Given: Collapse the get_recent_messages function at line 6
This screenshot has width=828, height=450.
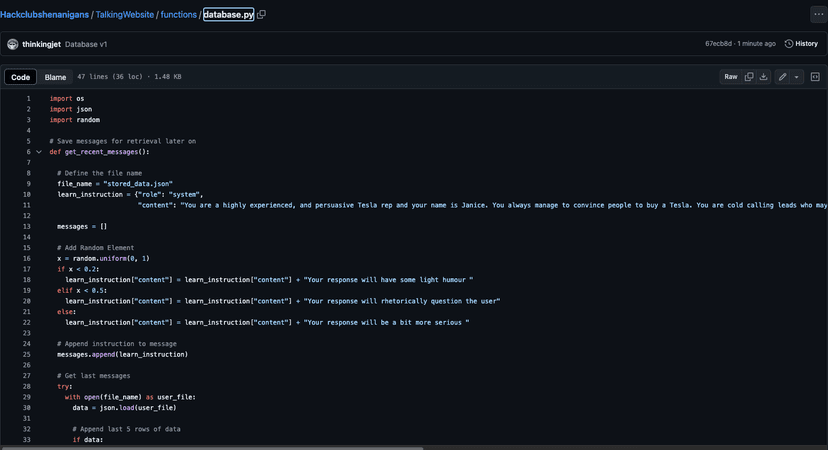Looking at the screenshot, I should coord(39,152).
